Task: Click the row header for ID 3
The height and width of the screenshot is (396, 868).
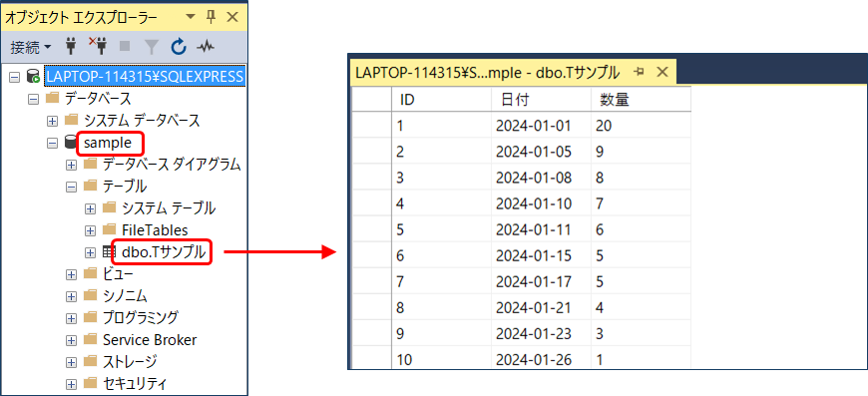Action: [372, 178]
